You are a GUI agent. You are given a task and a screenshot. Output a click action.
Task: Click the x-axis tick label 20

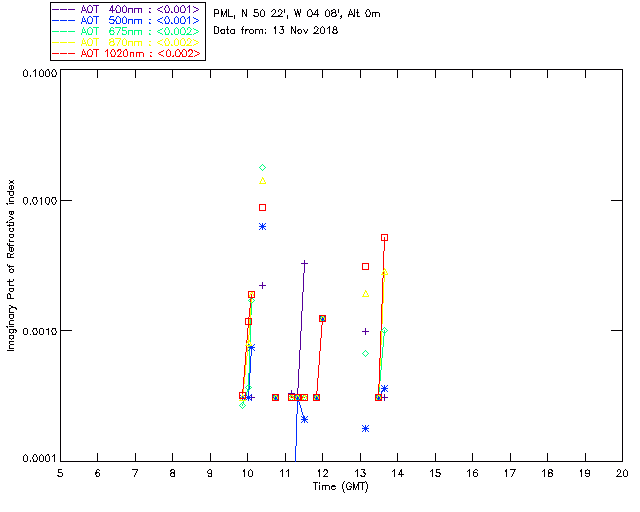click(622, 473)
